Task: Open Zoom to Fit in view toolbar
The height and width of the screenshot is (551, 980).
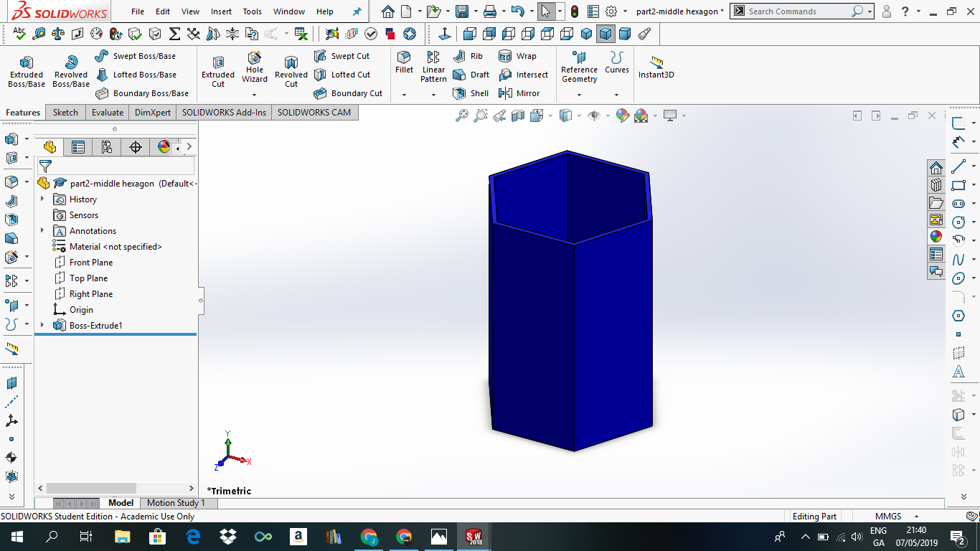Action: pos(462,116)
